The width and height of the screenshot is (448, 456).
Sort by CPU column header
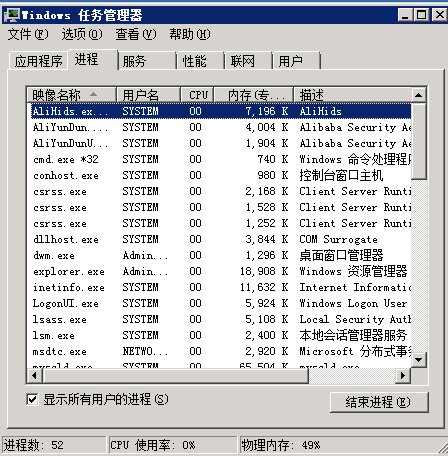click(197, 95)
